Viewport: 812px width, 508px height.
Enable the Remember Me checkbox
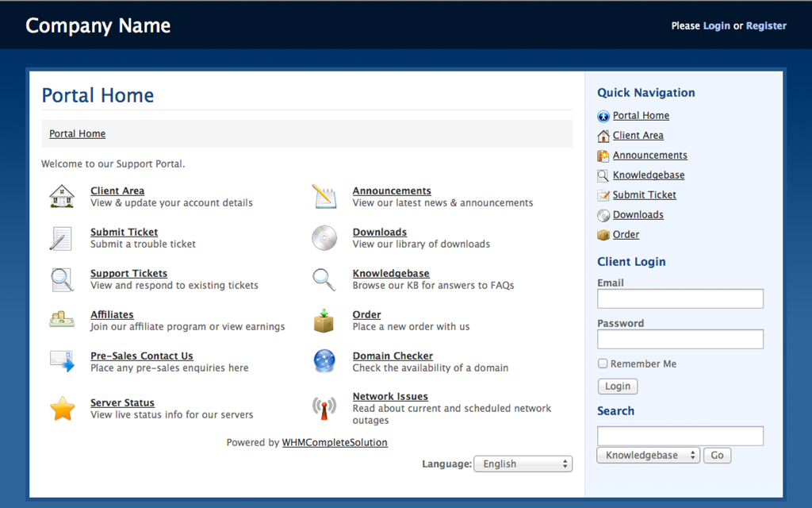[x=603, y=364]
